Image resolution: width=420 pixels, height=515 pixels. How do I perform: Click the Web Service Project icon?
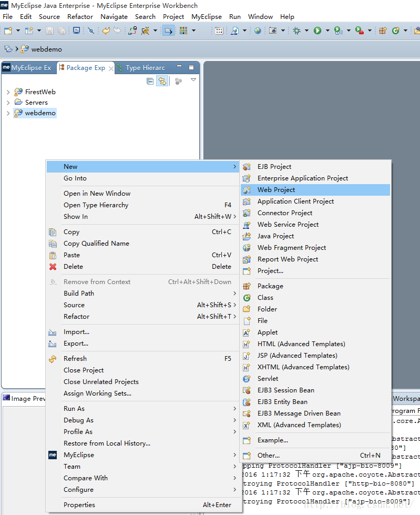247,225
